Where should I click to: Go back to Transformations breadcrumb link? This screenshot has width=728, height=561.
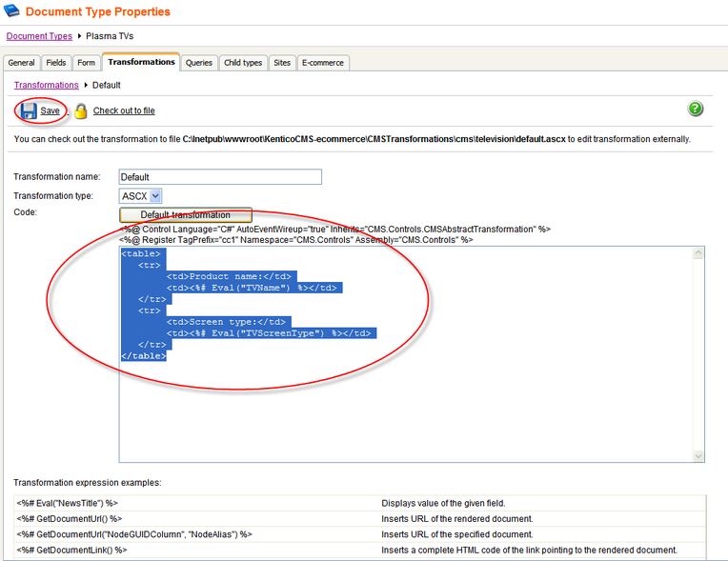[47, 85]
